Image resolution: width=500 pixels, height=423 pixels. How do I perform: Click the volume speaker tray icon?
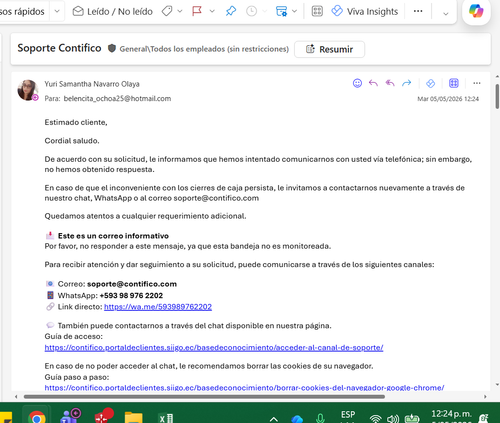pos(393,419)
